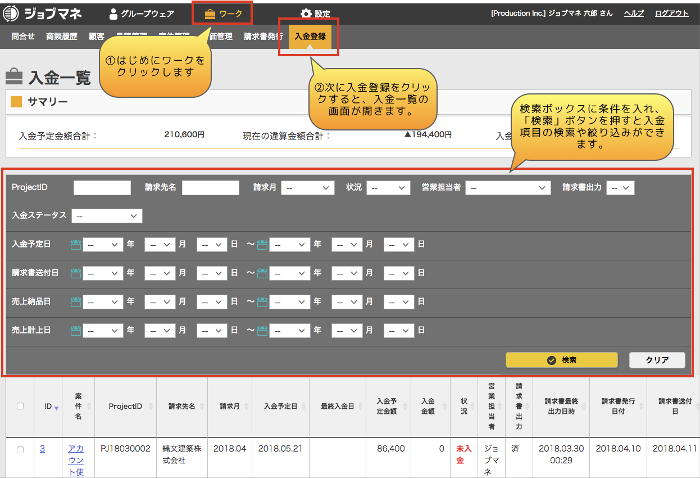Click the クリア button

(657, 360)
